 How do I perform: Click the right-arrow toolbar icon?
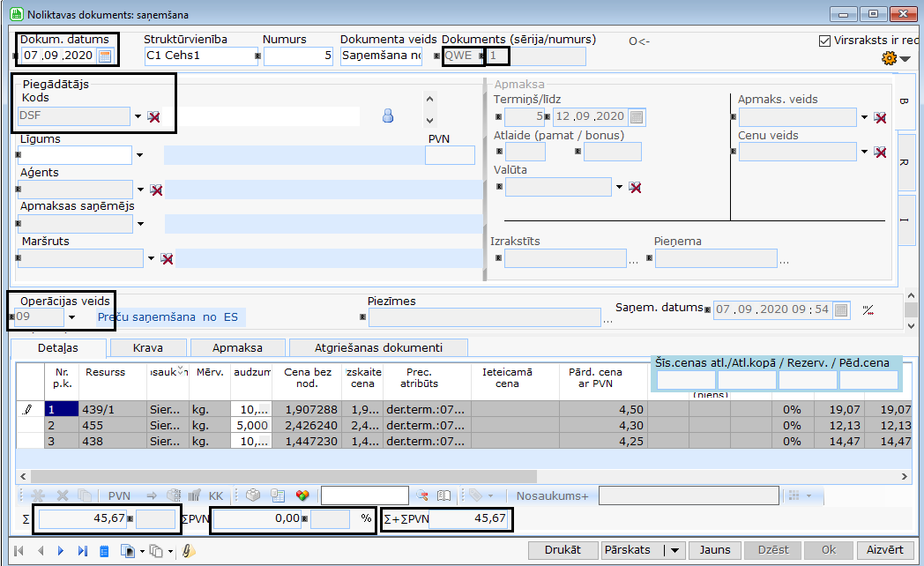pos(152,496)
